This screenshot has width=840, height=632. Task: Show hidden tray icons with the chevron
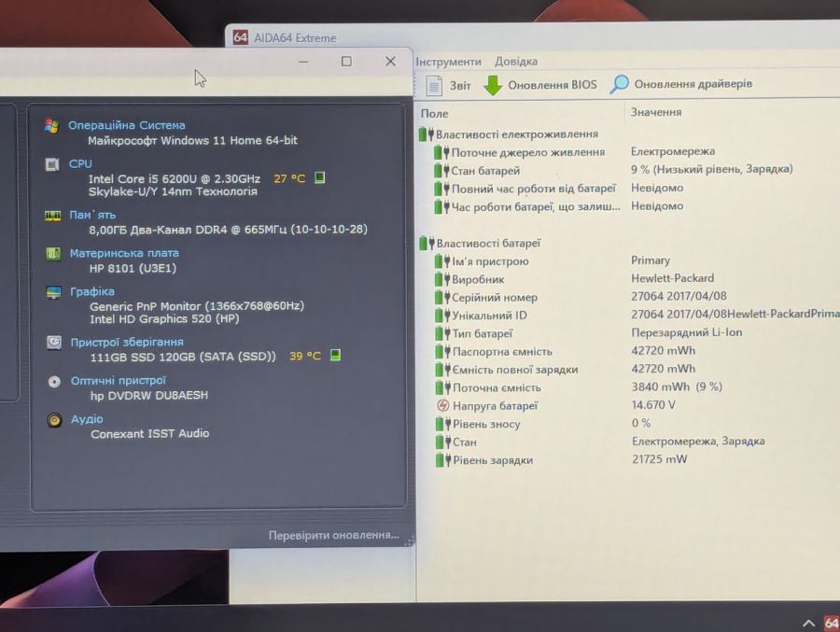(x=809, y=623)
